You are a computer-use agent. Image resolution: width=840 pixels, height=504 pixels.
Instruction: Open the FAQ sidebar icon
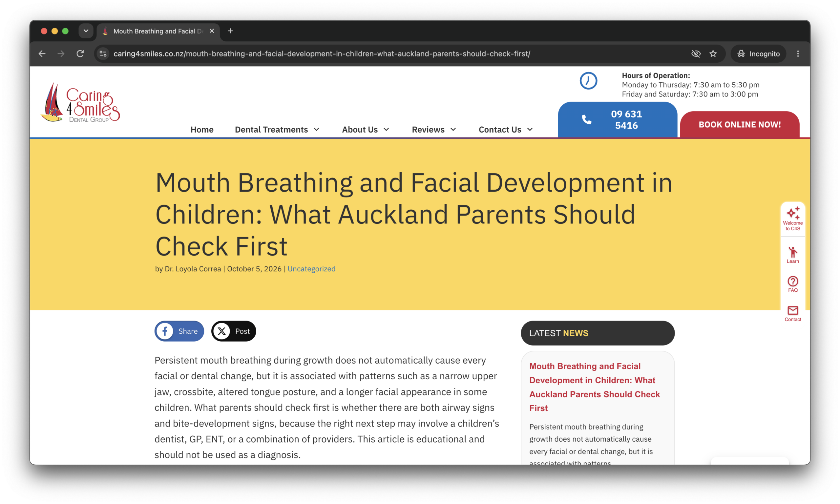pos(792,284)
